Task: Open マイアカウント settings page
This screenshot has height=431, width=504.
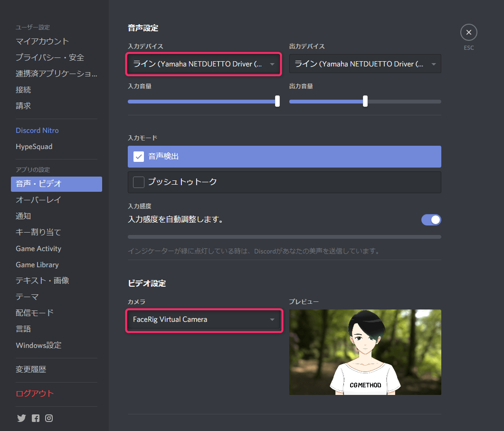Action: coord(42,41)
